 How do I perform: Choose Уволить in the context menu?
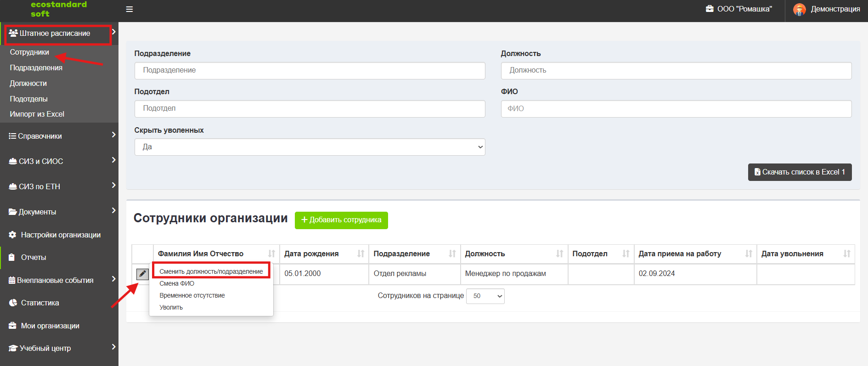[171, 307]
